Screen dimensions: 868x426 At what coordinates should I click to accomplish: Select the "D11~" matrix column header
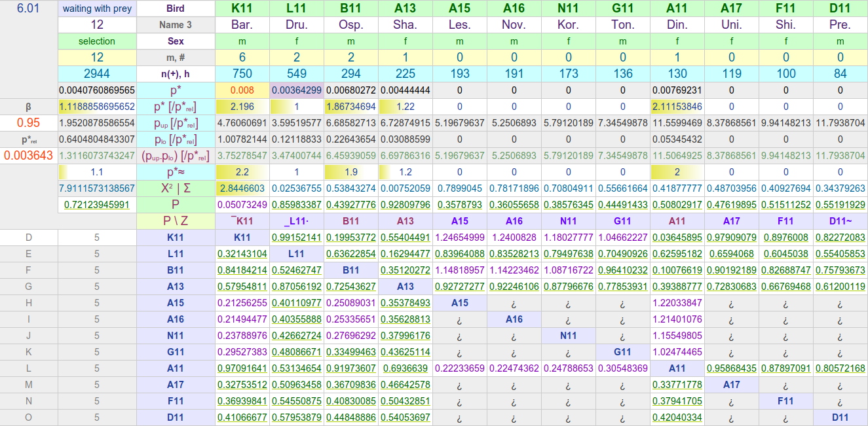pos(840,221)
